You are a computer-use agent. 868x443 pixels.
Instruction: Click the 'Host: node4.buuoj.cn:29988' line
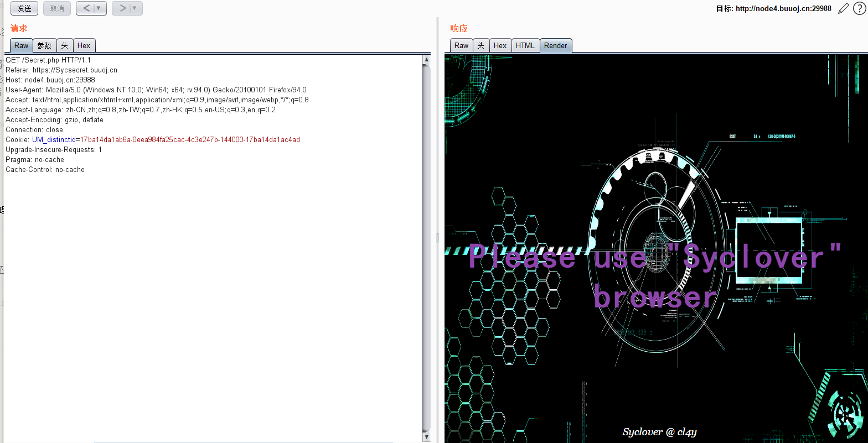(50, 80)
